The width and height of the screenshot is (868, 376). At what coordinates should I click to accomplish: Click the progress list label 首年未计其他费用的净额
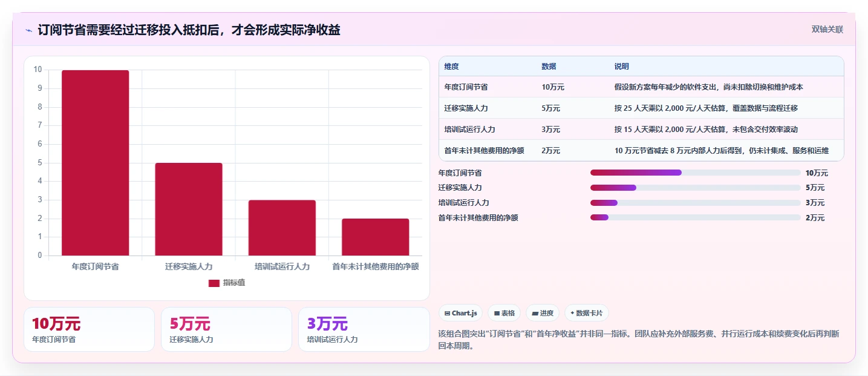tap(478, 217)
